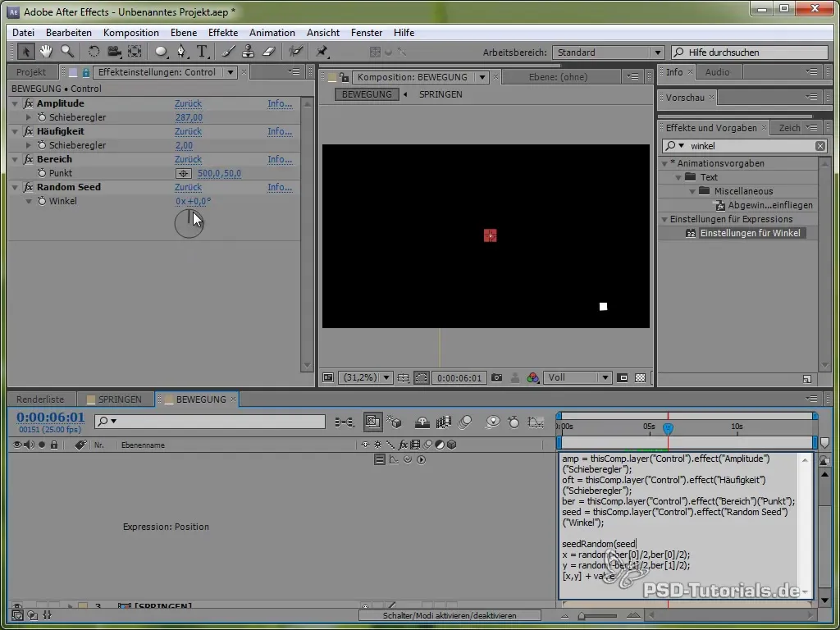
Task: Select the Zoom magnifier tool
Action: (x=67, y=52)
